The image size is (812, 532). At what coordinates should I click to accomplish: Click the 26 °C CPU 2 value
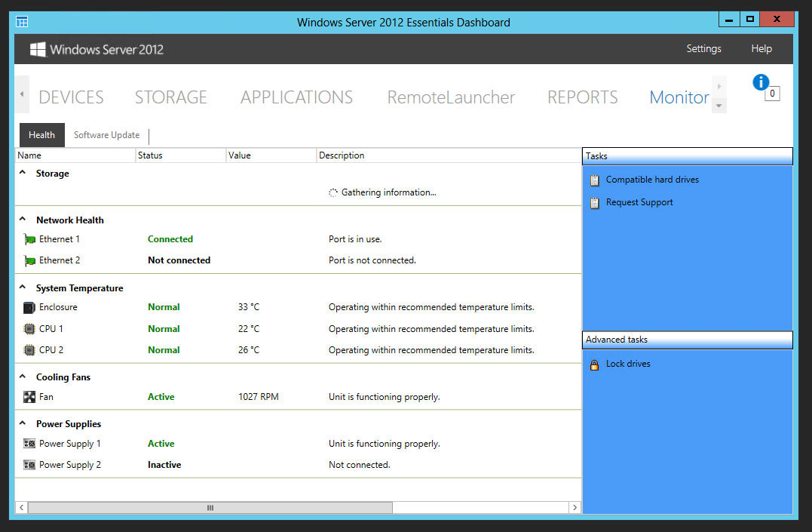tap(249, 350)
